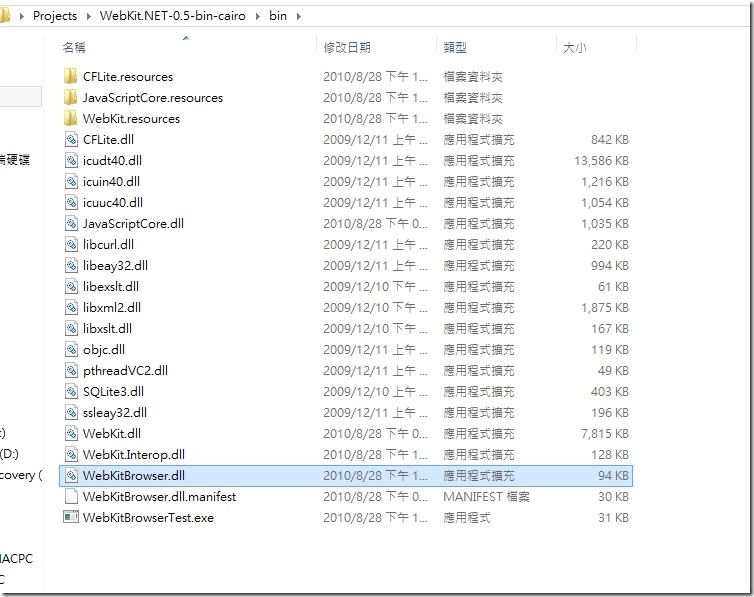Click the WebKitBrowserTest.exe application icon

click(x=71, y=517)
